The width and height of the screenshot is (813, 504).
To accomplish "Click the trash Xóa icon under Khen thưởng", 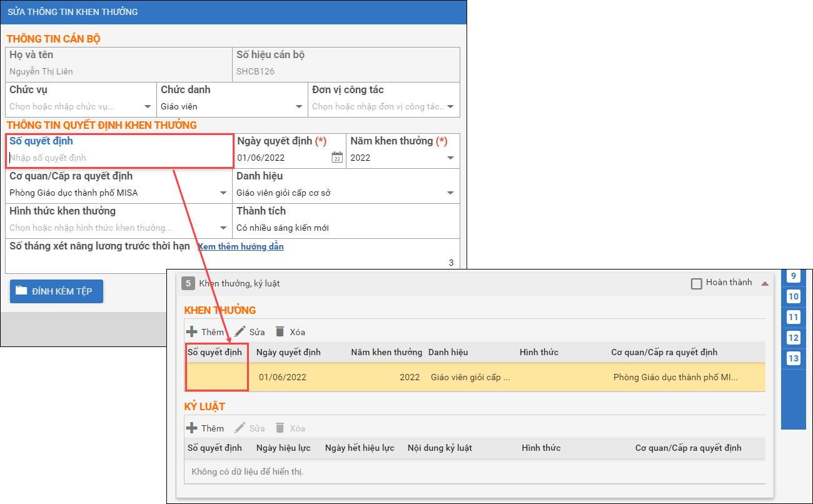I will 280,332.
